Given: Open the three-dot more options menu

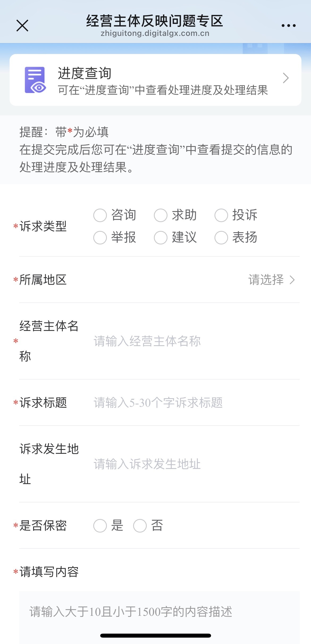Looking at the screenshot, I should (288, 26).
